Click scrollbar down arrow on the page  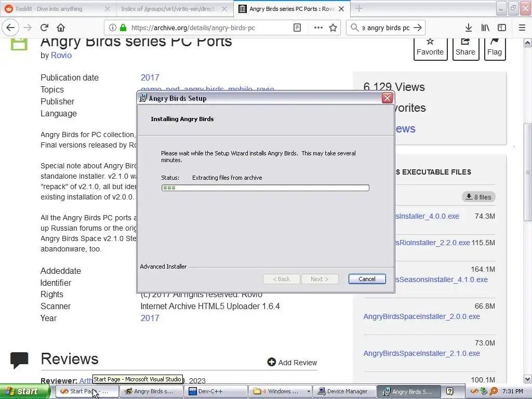(x=528, y=379)
